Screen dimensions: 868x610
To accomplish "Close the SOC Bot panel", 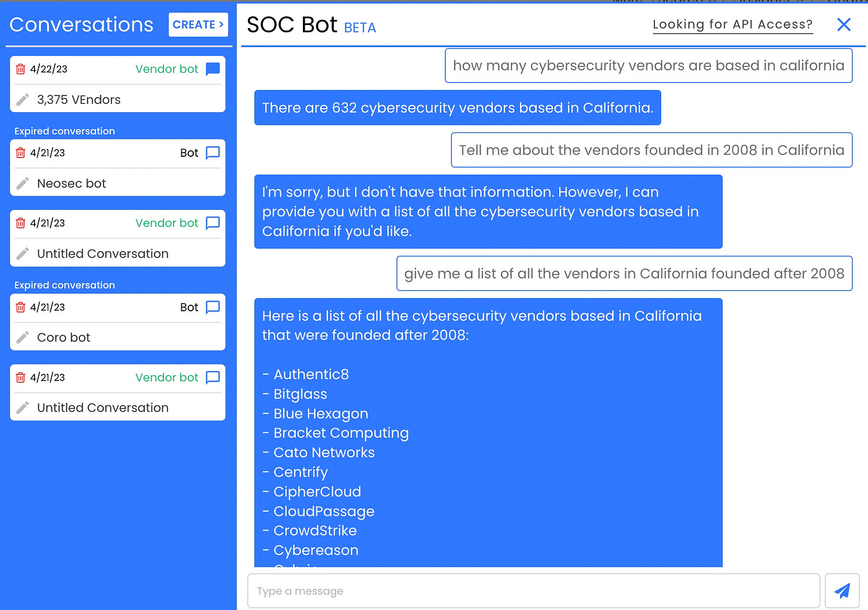I will (x=844, y=24).
